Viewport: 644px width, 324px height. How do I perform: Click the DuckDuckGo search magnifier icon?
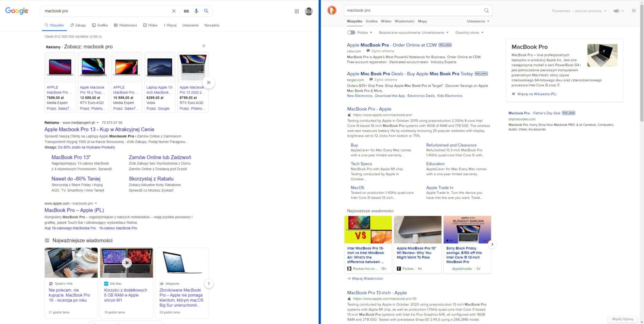click(x=486, y=10)
